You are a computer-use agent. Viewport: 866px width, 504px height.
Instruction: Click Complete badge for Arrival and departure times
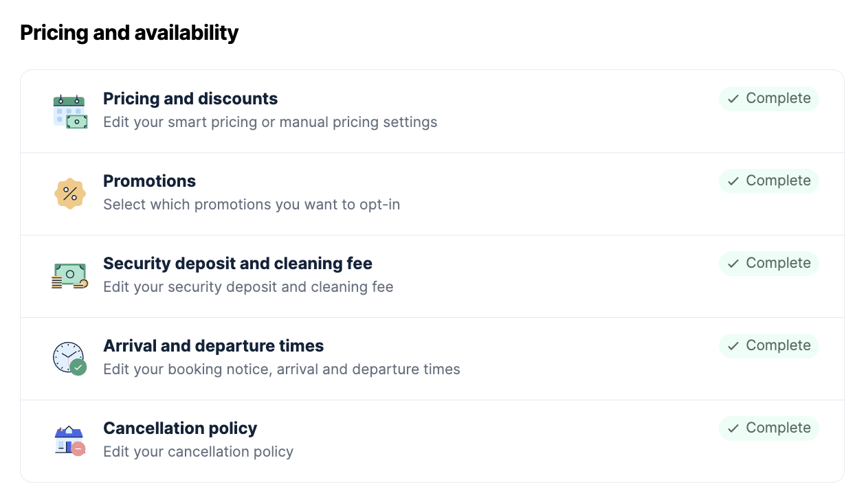pos(769,346)
